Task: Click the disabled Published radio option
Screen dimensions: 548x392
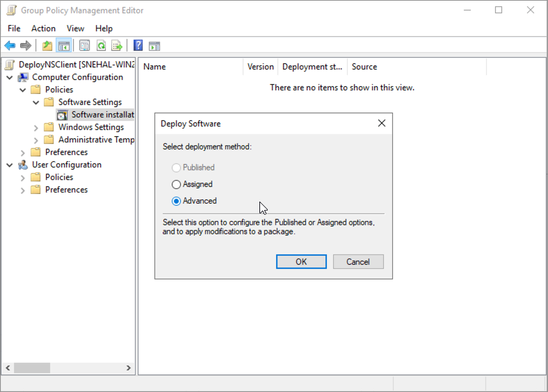Action: [177, 168]
